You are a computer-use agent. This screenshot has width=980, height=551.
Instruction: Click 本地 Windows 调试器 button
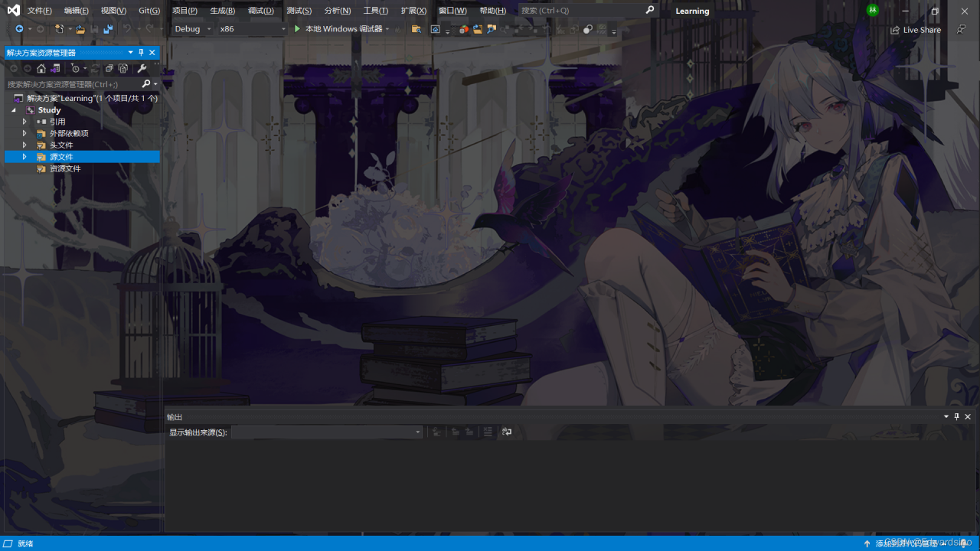pos(338,29)
